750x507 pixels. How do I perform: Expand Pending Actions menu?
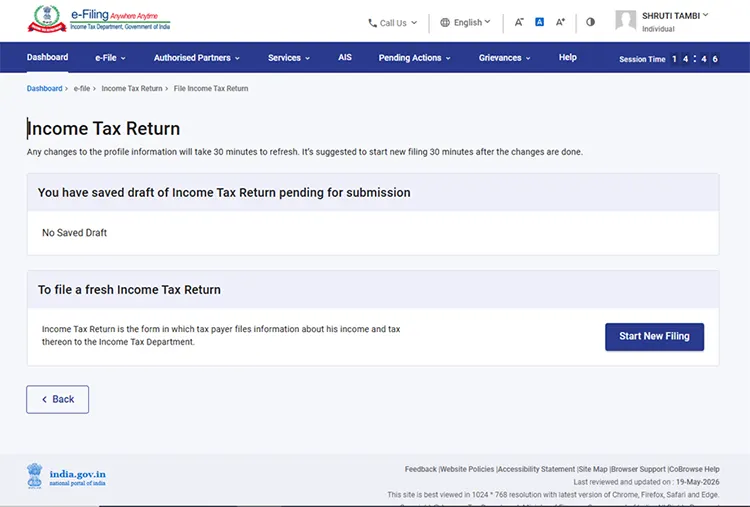click(x=415, y=58)
